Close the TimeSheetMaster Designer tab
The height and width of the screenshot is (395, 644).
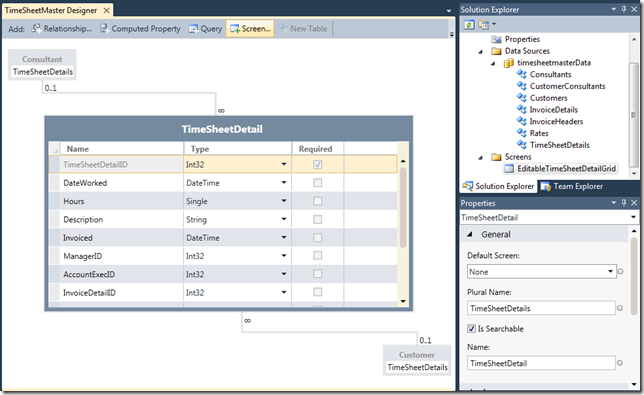pyautogui.click(x=107, y=10)
